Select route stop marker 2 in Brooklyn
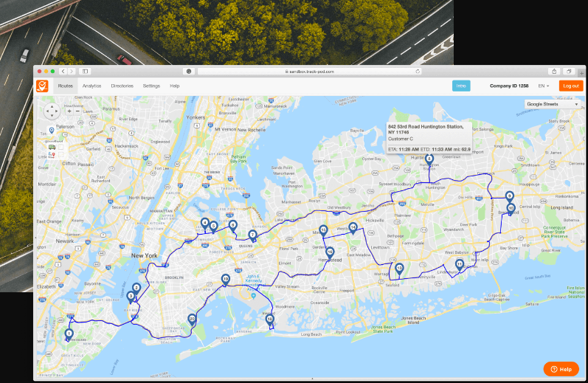 click(136, 289)
